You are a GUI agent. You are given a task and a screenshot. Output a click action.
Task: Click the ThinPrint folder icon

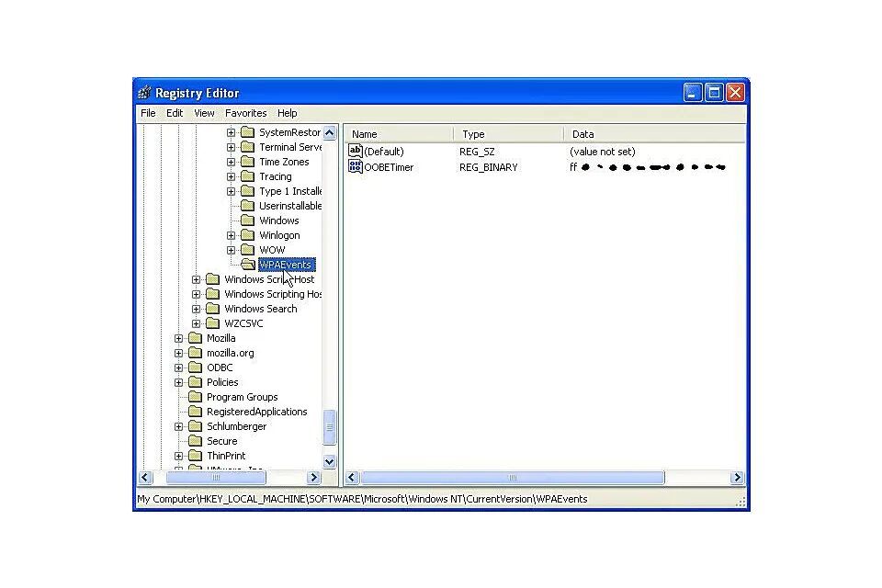point(195,455)
